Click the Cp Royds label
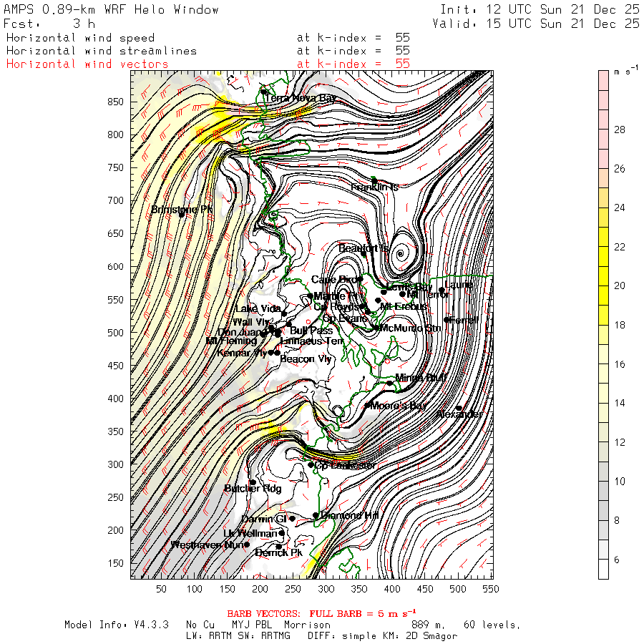 338,307
